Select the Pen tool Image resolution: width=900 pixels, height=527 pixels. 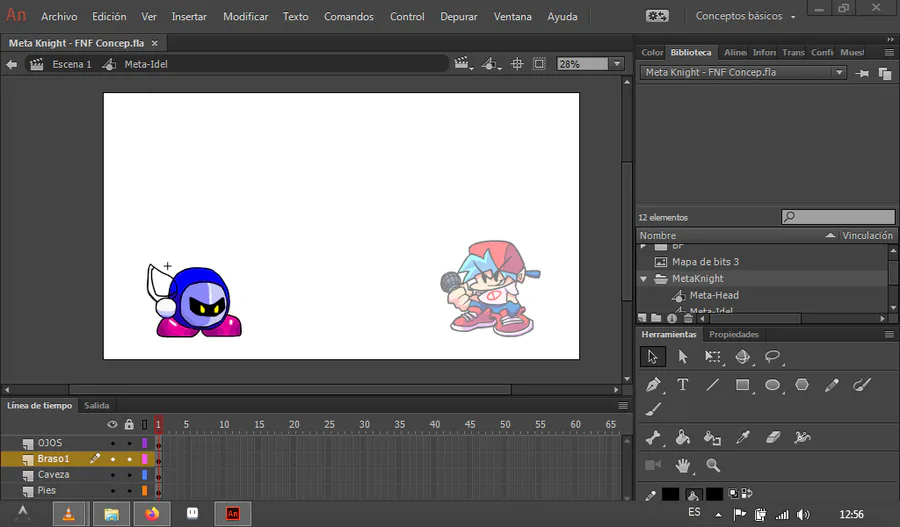pyautogui.click(x=653, y=385)
